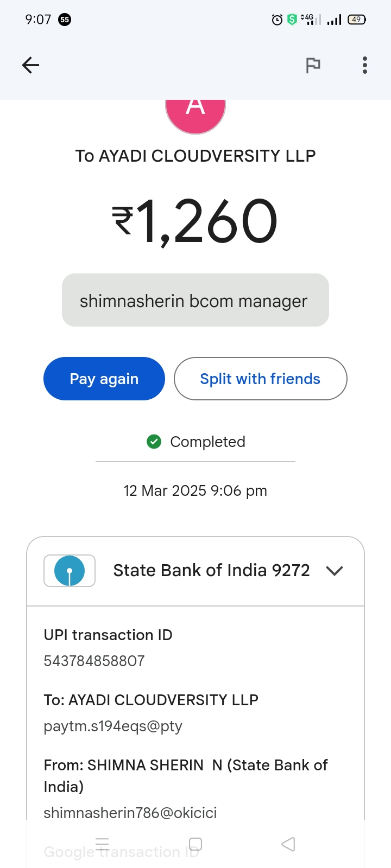Tap the battery indicator in status bar
391x868 pixels.
357,20
